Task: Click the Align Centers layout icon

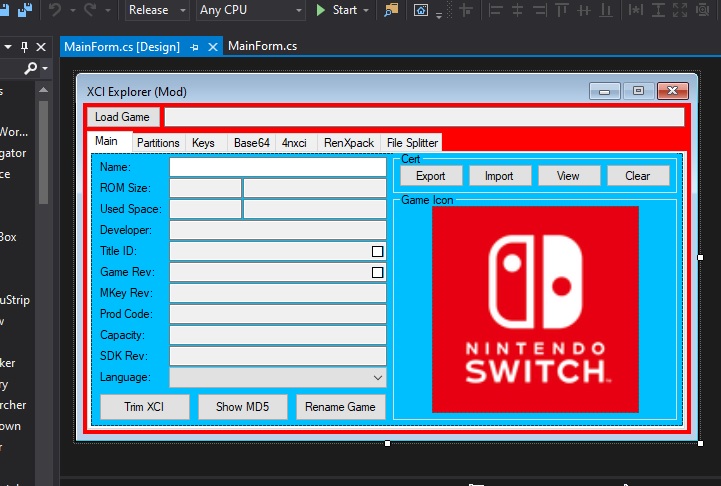Action: point(517,10)
